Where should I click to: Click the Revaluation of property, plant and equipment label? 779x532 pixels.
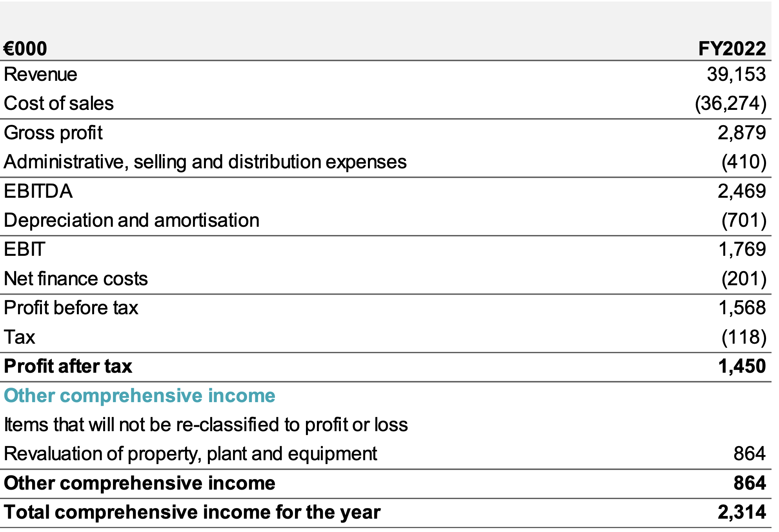(x=190, y=454)
